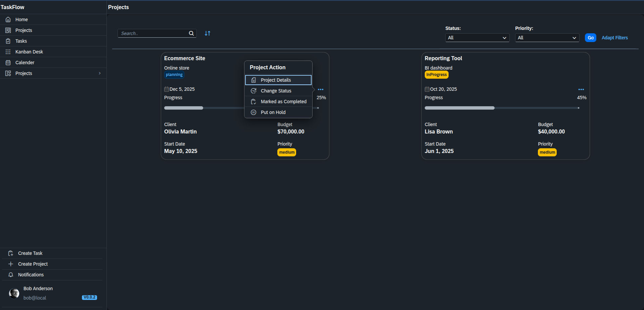Click the InProgress status badge
The image size is (644, 310).
pyautogui.click(x=436, y=75)
